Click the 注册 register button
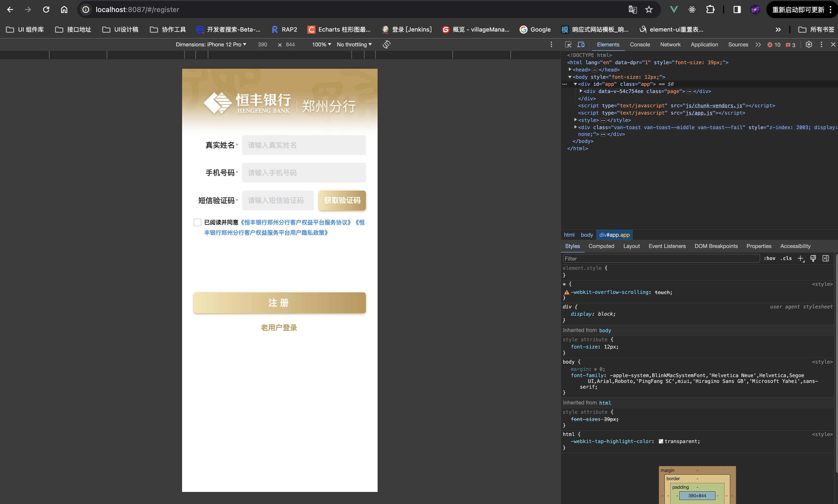838x504 pixels. [279, 303]
